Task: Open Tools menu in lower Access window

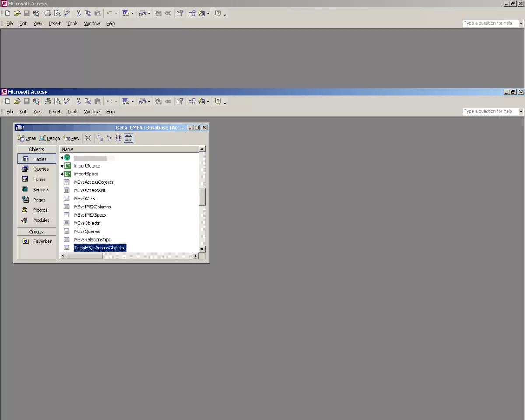Action: (x=72, y=112)
